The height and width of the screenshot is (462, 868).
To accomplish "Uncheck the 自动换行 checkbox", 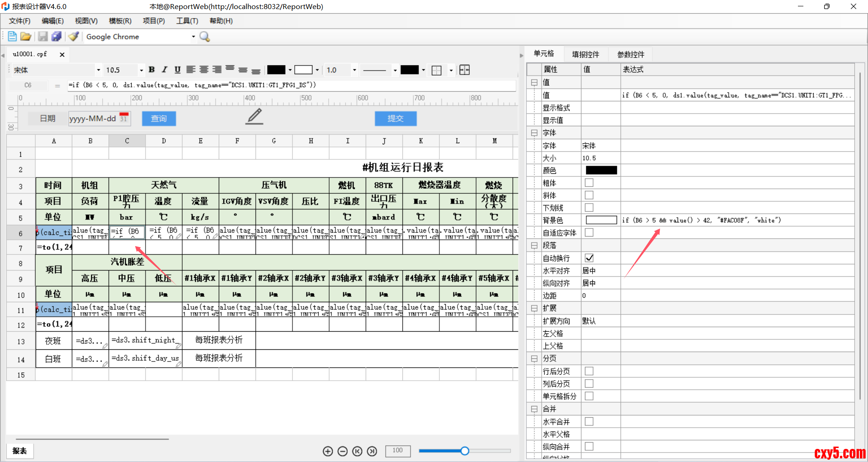I will pos(589,258).
